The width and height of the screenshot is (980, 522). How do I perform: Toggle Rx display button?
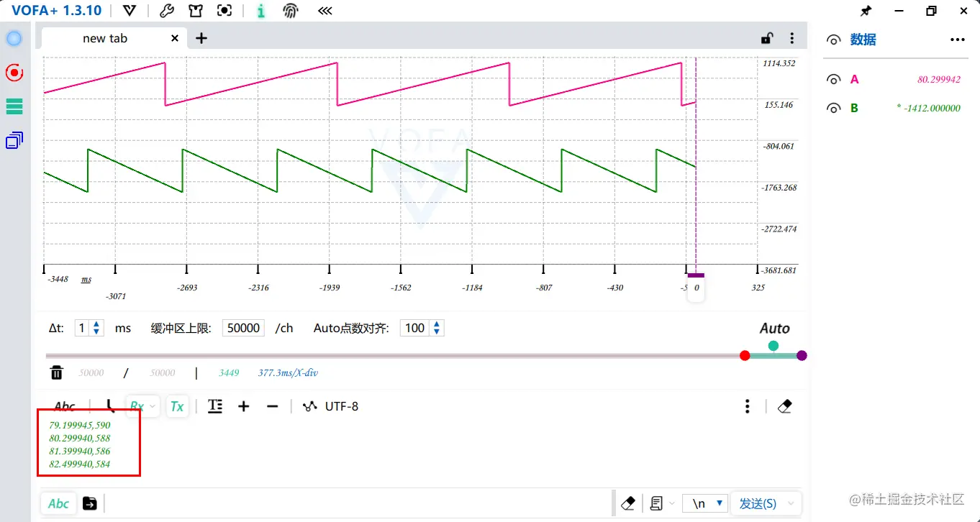point(137,406)
